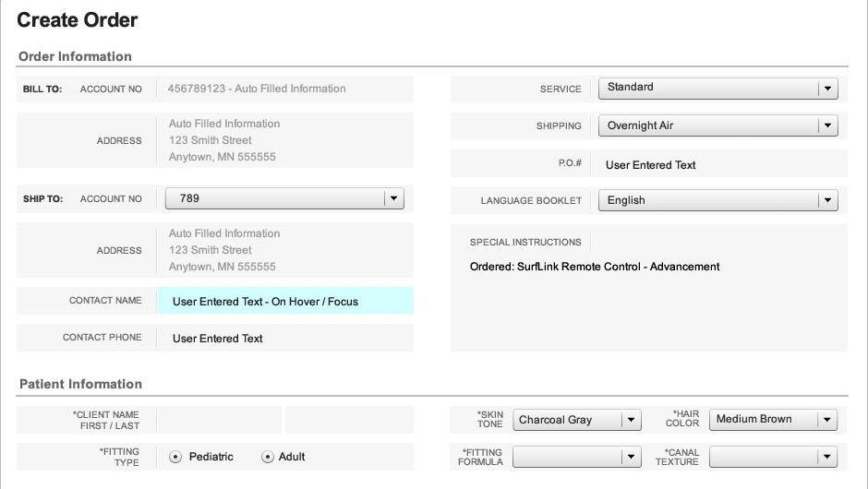Click the Contact Phone input field
Screen dimensions: 868x489
285,338
